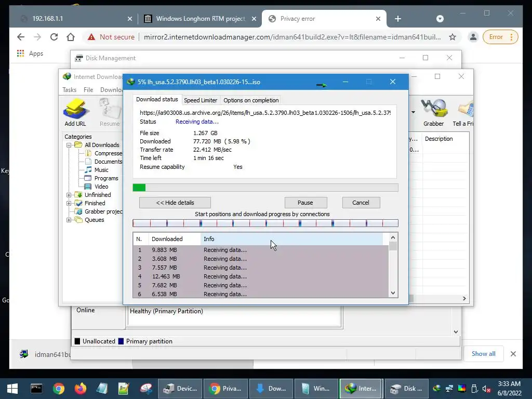Click the Chrome address bar URL
532x399 pixels.
[292, 37]
